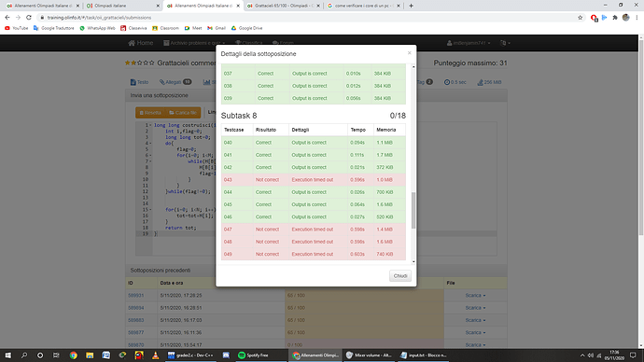Image resolution: width=644 pixels, height=362 pixels.
Task: Open Task View on taskbar
Action: pyautogui.click(x=56, y=355)
